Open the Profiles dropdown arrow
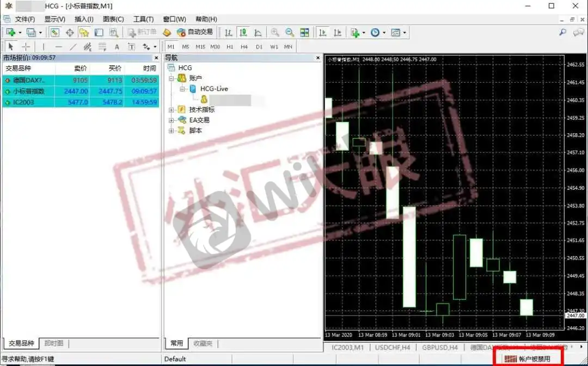This screenshot has width=588, height=366. click(40, 33)
